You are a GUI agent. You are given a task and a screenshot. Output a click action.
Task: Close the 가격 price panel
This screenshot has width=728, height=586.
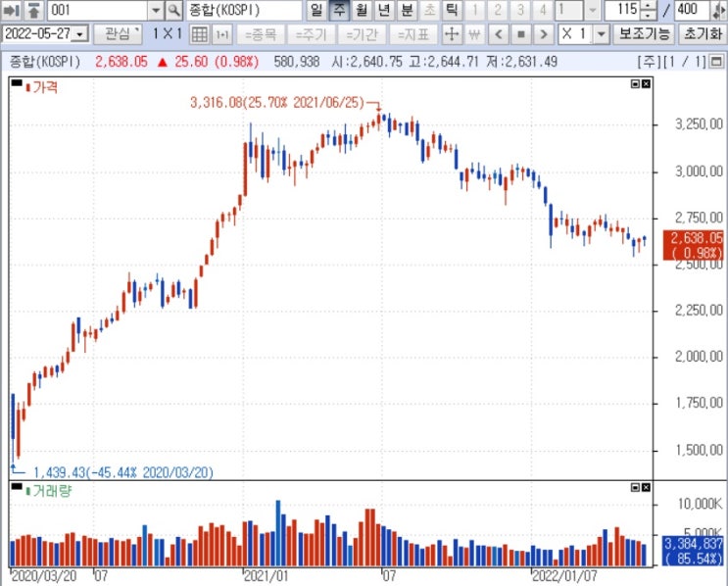click(646, 83)
